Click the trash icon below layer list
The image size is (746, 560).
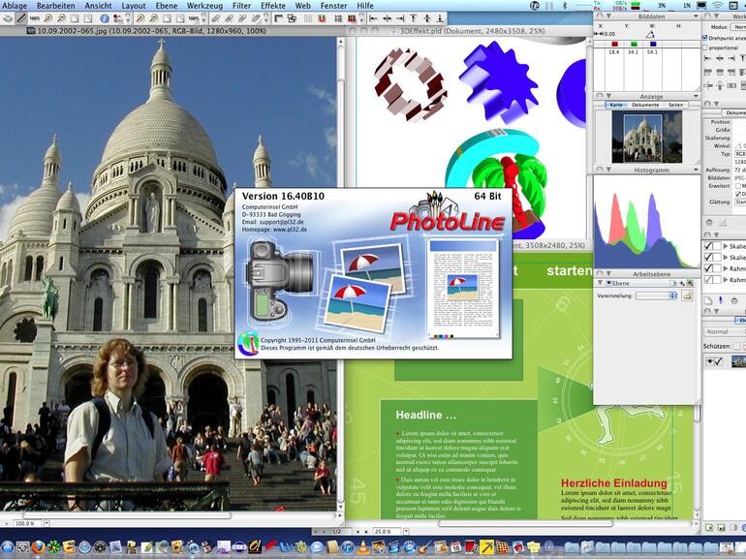click(734, 300)
